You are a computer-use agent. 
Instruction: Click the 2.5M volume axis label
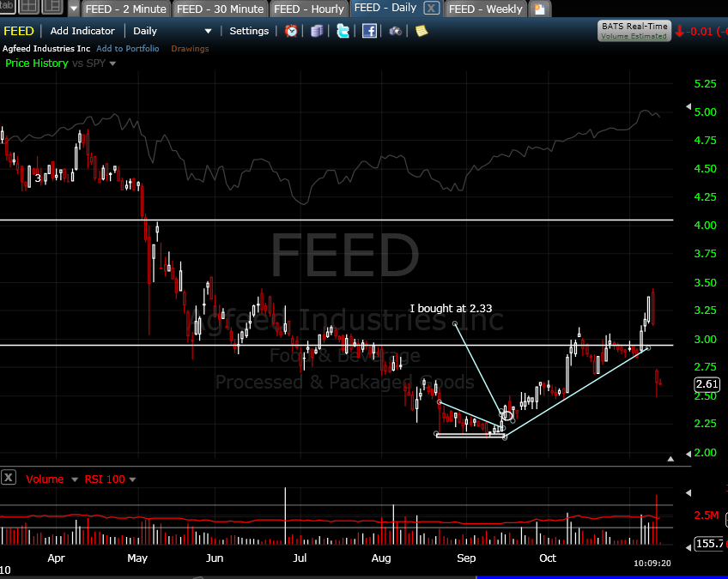[x=707, y=515]
